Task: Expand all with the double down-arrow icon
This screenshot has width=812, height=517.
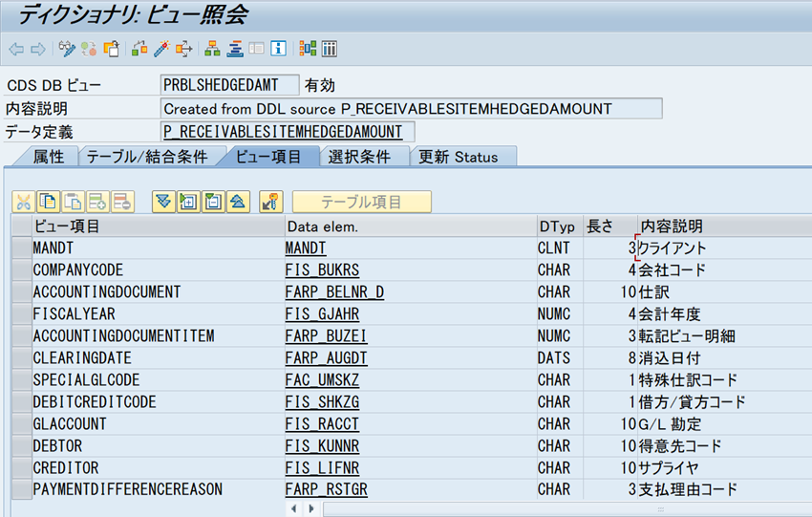Action: [163, 202]
